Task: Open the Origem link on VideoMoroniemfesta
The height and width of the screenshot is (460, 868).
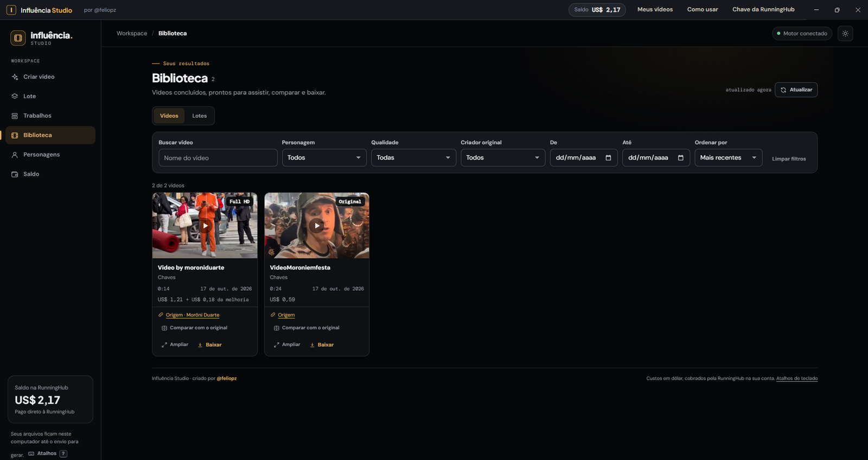Action: pos(286,315)
